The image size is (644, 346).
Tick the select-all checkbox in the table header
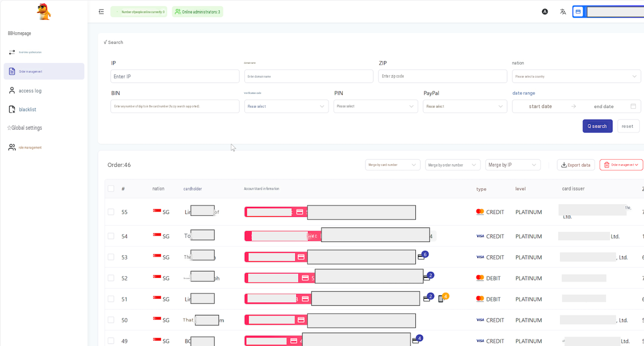pos(111,188)
